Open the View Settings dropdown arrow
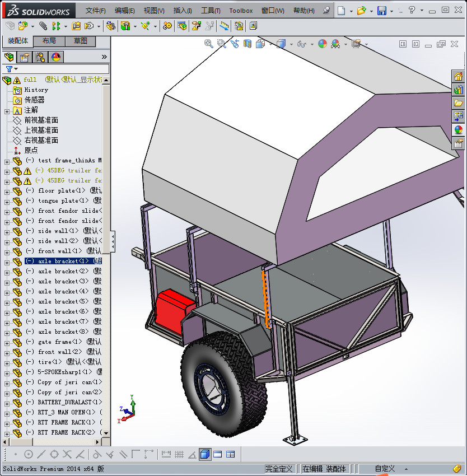The width and height of the screenshot is (467, 476). 367,45
